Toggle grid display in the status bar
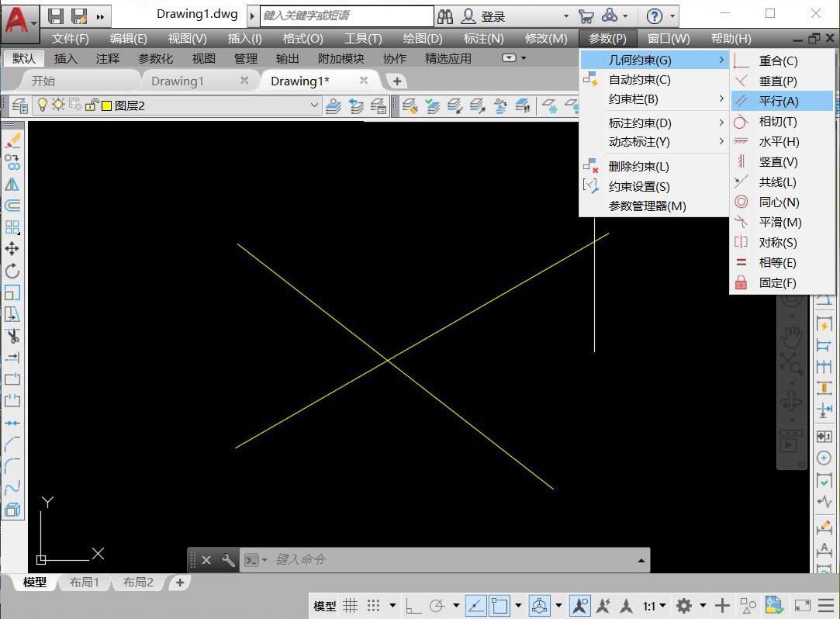Image resolution: width=840 pixels, height=619 pixels. pos(350,606)
